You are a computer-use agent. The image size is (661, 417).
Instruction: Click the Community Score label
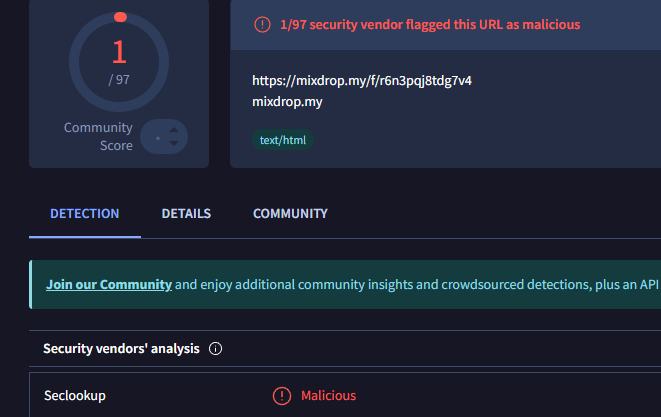click(98, 136)
